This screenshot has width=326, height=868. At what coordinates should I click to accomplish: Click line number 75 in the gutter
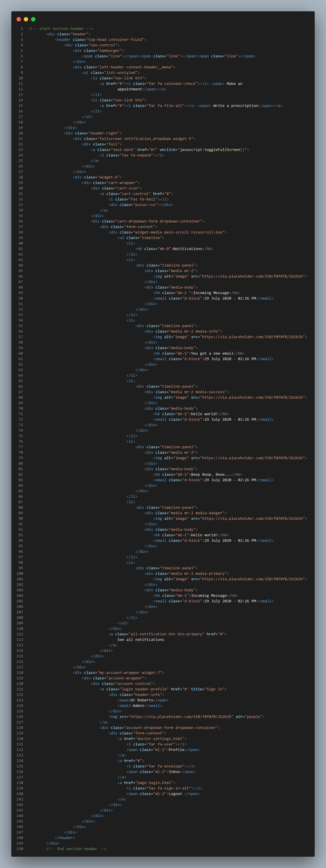[x=21, y=436]
